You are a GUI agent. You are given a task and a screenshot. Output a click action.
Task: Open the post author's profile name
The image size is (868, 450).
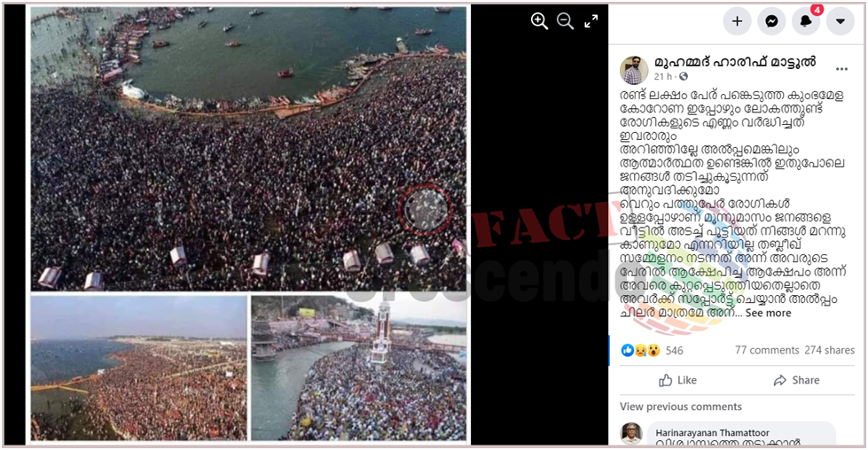(x=735, y=62)
